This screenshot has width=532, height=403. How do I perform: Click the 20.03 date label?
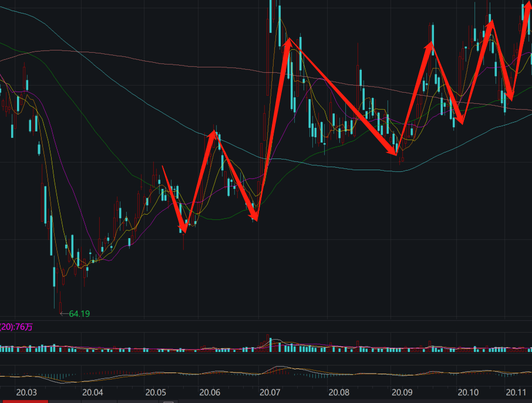pyautogui.click(x=26, y=392)
